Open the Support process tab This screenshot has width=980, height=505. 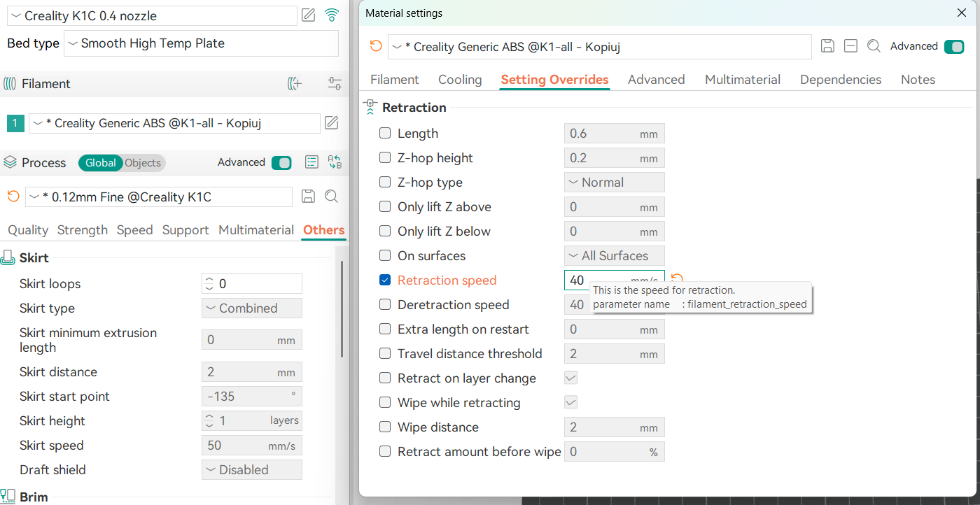[x=185, y=230]
